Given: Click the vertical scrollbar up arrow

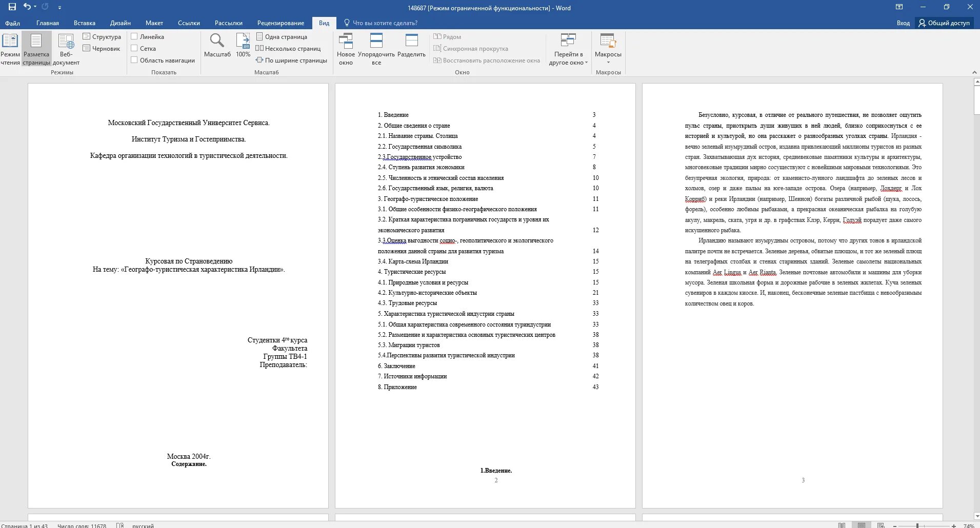Looking at the screenshot, I should 976,82.
